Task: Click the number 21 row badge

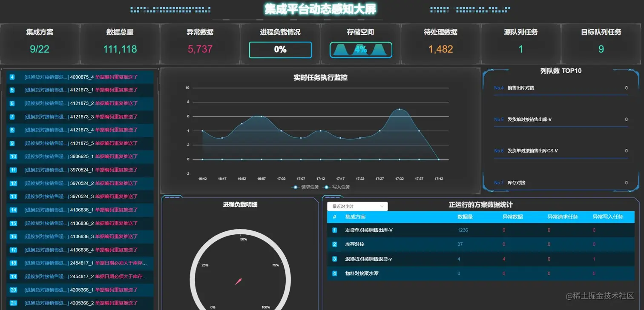Action: (13, 303)
